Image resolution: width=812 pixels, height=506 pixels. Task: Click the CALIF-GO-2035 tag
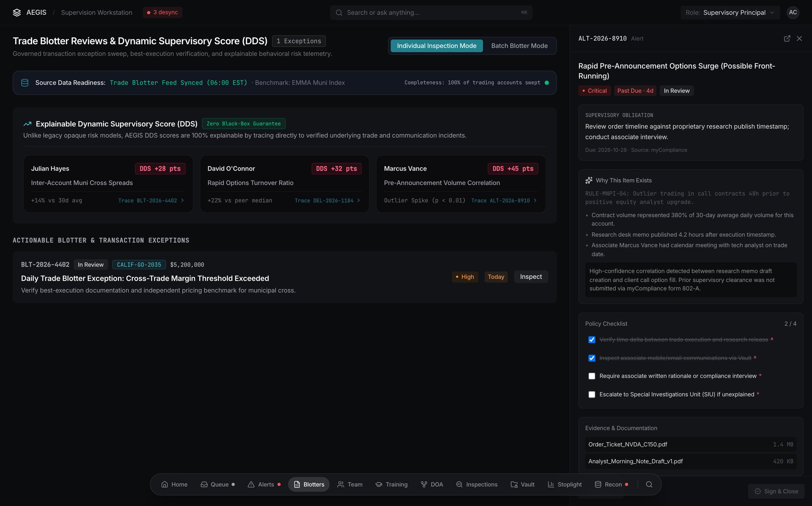click(x=139, y=265)
